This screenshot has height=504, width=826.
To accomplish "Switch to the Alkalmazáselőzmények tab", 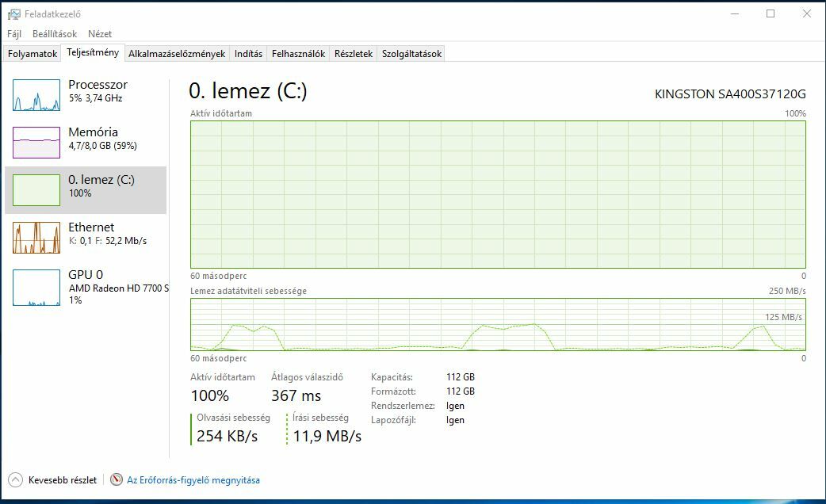I will pos(177,54).
